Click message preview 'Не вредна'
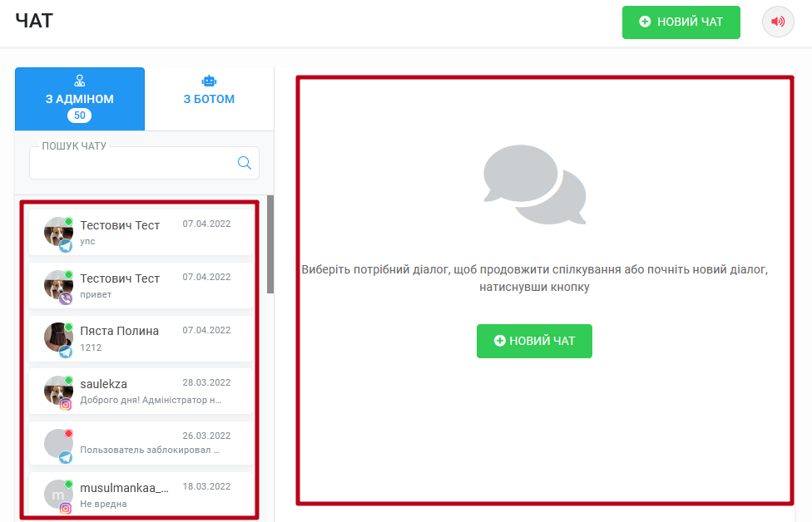Viewport: 812px width, 522px height. pos(103,504)
